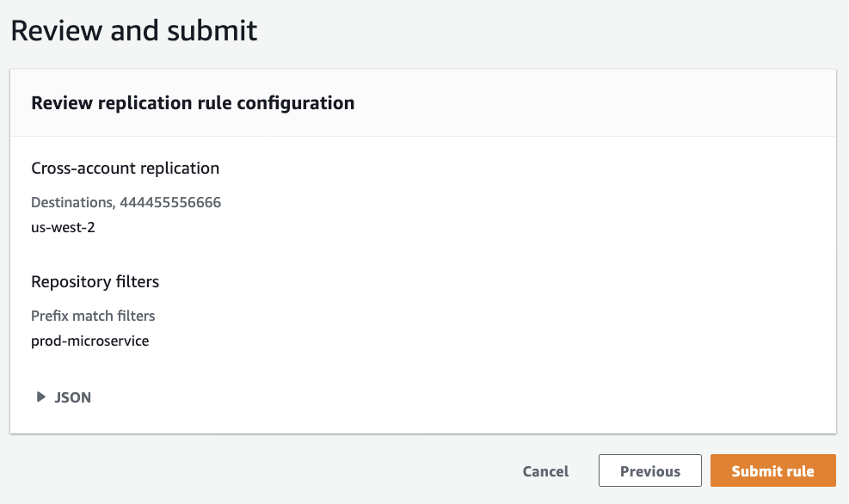The width and height of the screenshot is (849, 504).
Task: Go back with the Previous button
Action: coord(649,471)
